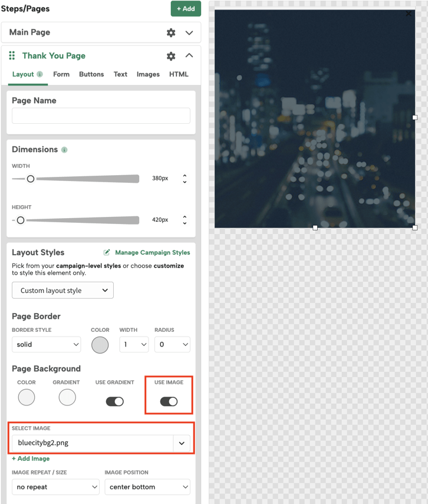The image size is (428, 504).
Task: Open the Border Style dropdown
Action: 47,344
